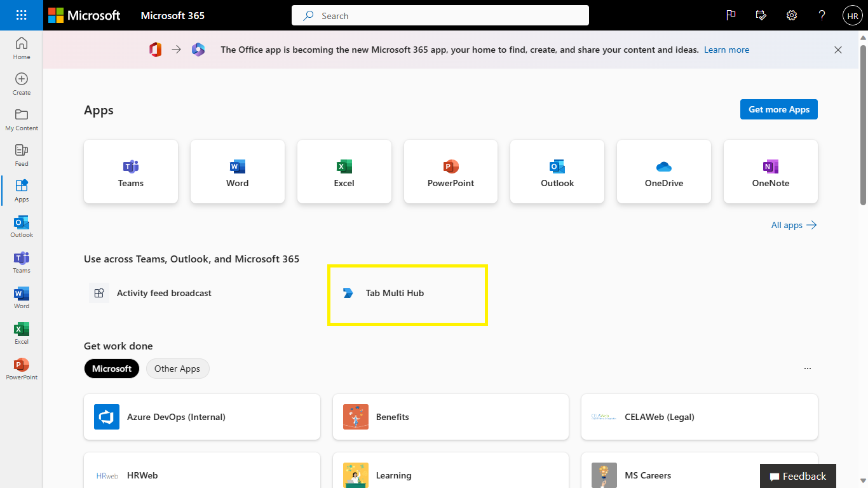This screenshot has width=868, height=488.
Task: Open the Get work done ellipsis menu
Action: tap(808, 369)
